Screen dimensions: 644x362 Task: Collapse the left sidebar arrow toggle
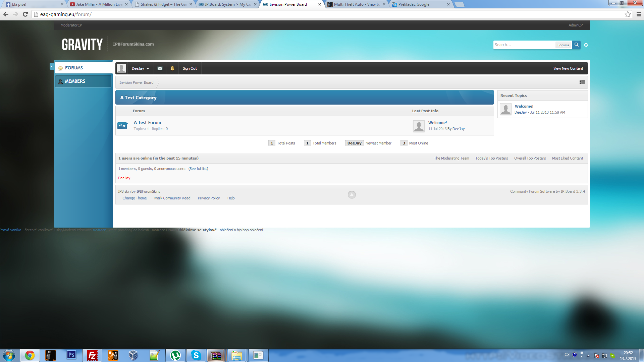coord(52,66)
